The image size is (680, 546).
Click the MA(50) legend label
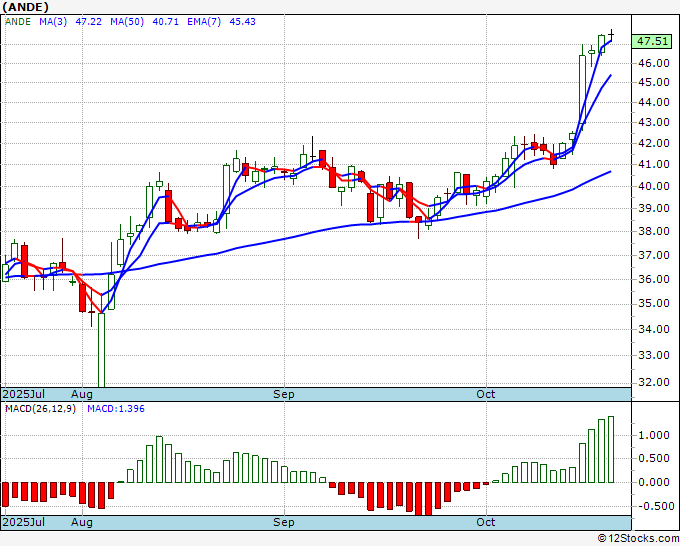(127, 22)
